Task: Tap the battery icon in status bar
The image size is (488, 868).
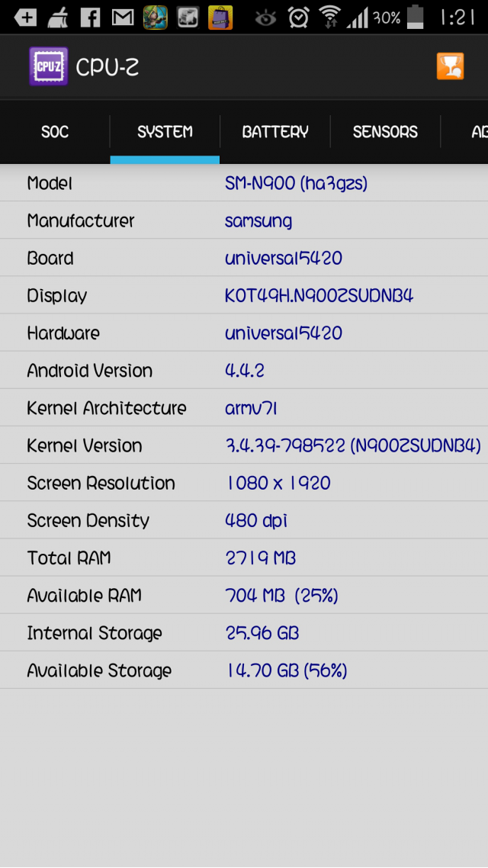Action: (415, 17)
